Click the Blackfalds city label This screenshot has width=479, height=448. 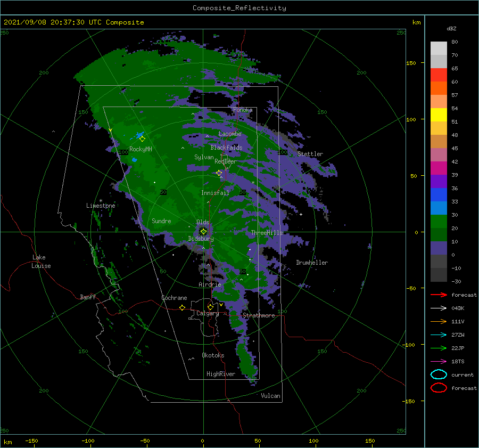226,148
